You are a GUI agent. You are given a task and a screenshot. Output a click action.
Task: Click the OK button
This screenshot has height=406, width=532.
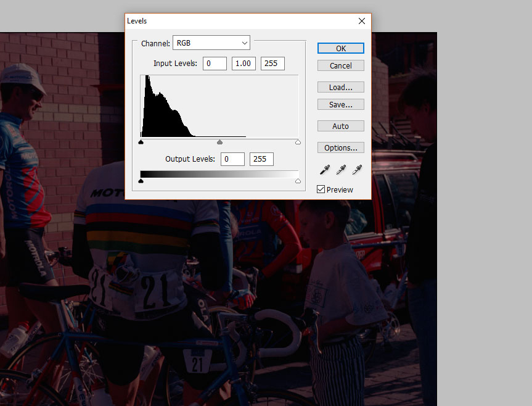coord(341,48)
